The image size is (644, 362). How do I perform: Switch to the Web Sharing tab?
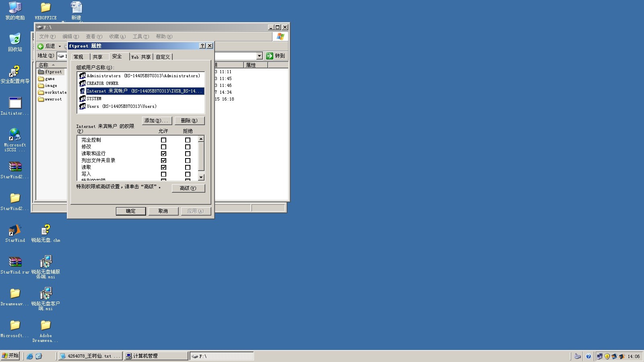point(141,57)
